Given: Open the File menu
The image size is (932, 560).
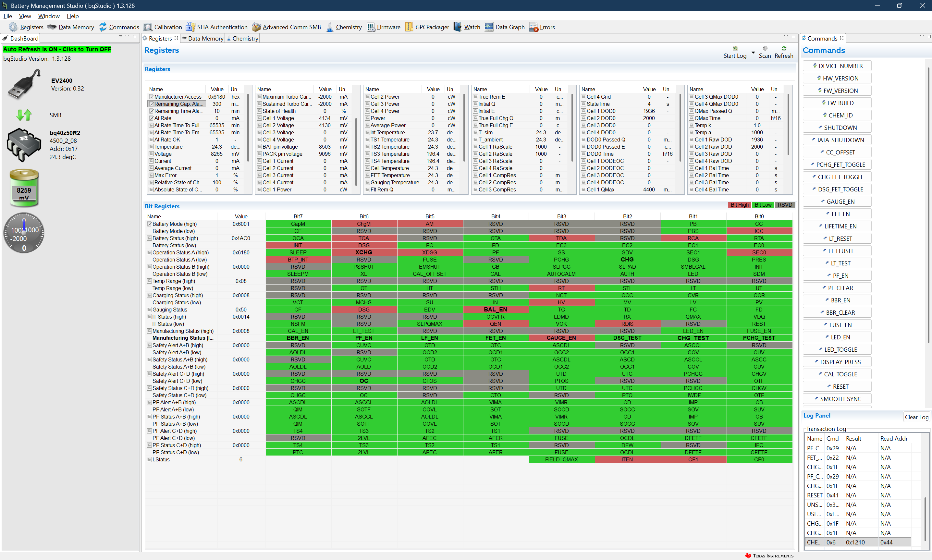Looking at the screenshot, I should (x=7, y=16).
